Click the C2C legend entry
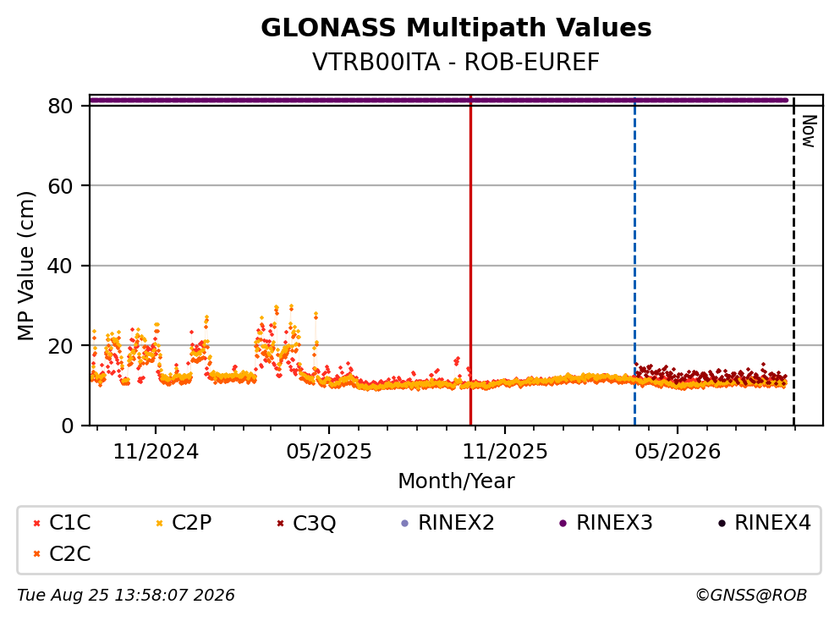840x621 pixels. pyautogui.click(x=62, y=553)
